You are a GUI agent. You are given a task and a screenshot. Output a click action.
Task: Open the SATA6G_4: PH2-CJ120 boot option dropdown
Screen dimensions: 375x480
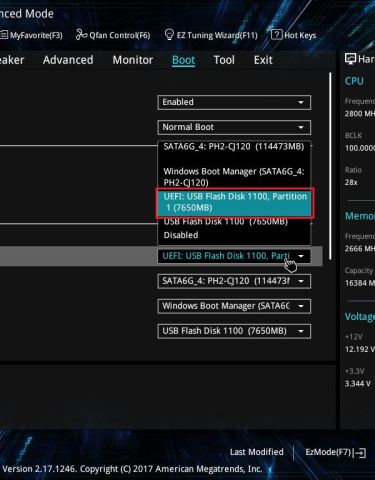[234, 281]
